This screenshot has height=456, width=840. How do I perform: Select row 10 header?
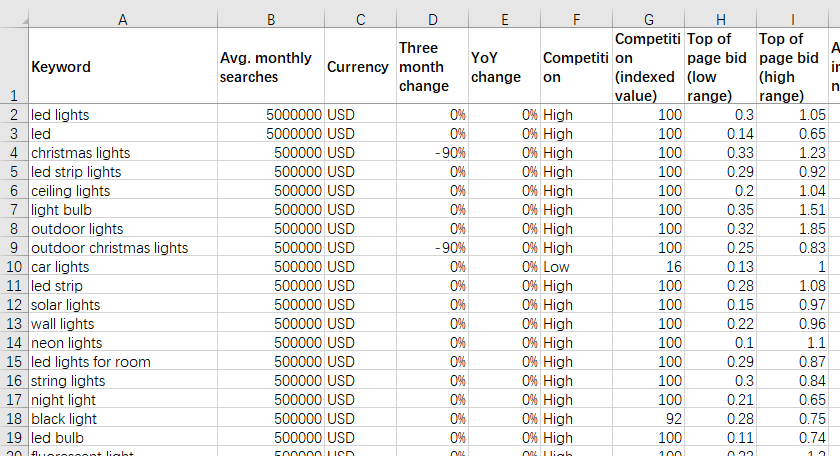tap(13, 267)
